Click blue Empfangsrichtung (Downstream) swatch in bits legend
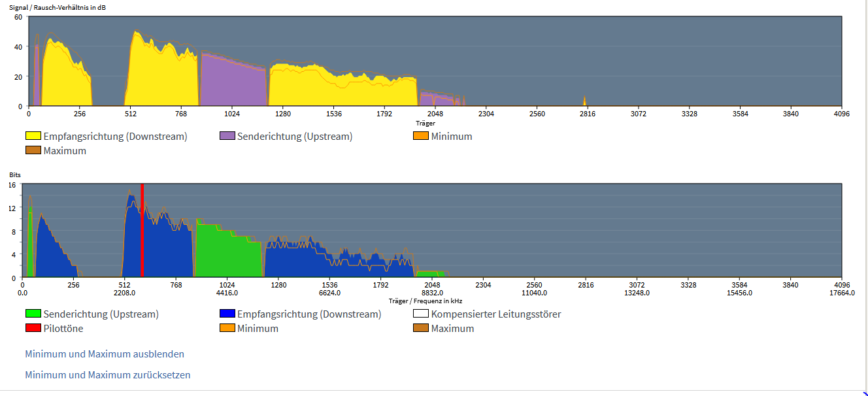 click(x=227, y=314)
